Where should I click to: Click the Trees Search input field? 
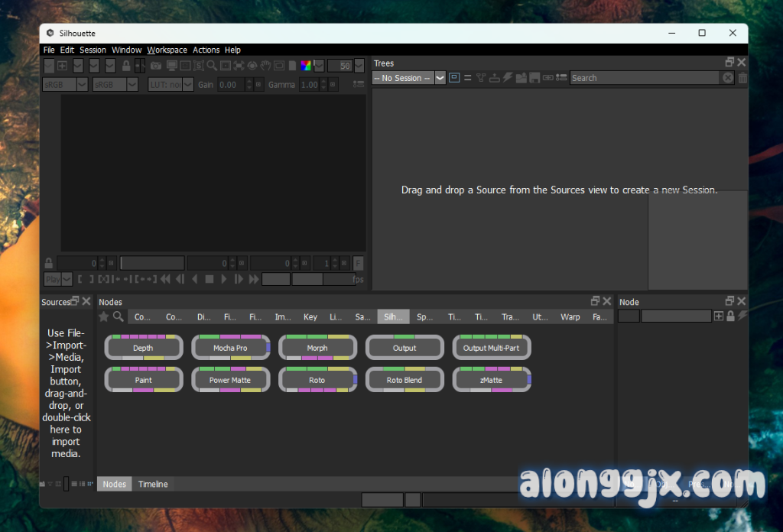pyautogui.click(x=644, y=78)
